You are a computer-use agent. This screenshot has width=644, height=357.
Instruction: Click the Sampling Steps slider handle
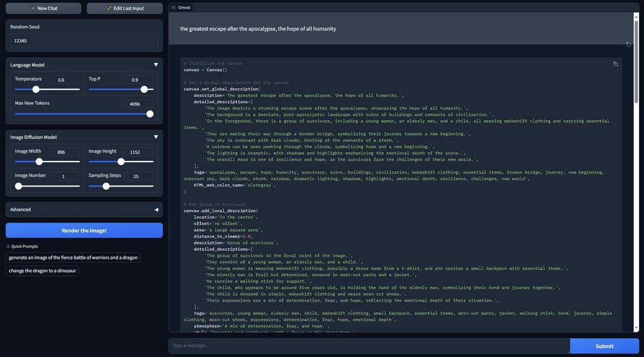pos(106,186)
